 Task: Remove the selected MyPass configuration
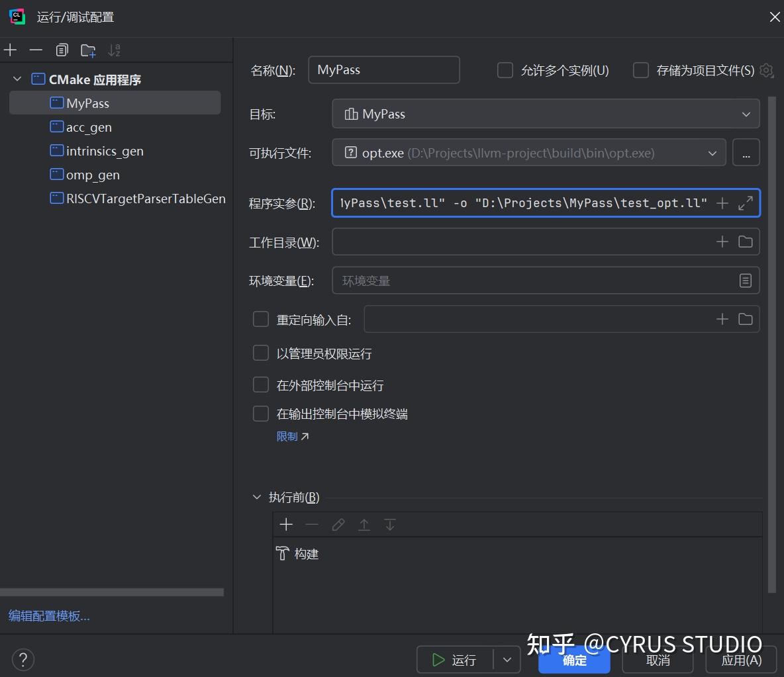[x=36, y=50]
